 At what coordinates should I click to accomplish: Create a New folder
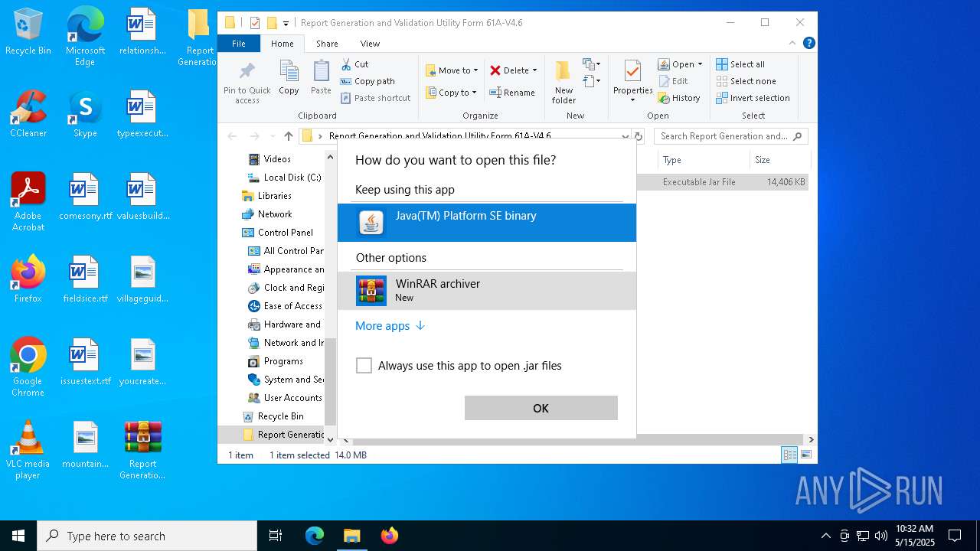(563, 83)
